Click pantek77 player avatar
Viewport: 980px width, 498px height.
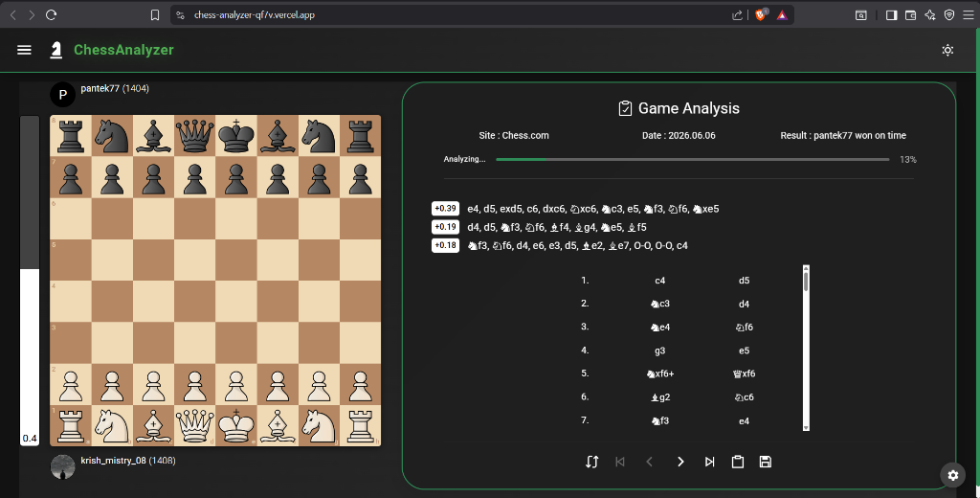62,95
